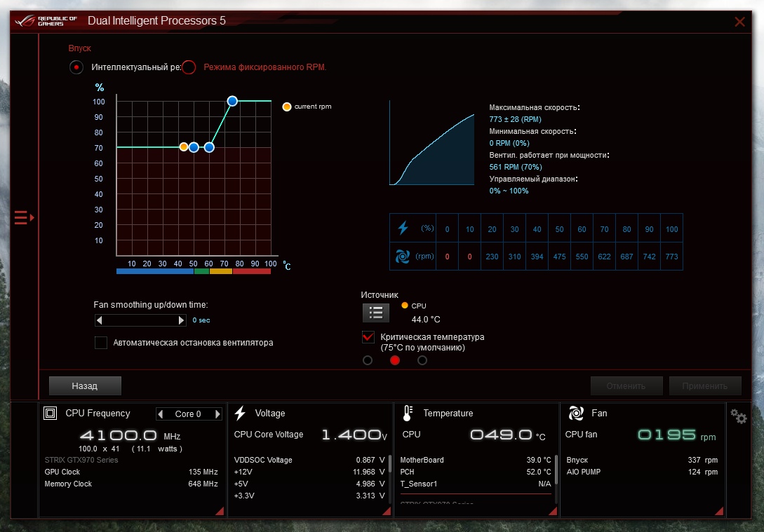This screenshot has height=532, width=764.
Task: Click the Republic of Gamers logo
Action: [46, 21]
